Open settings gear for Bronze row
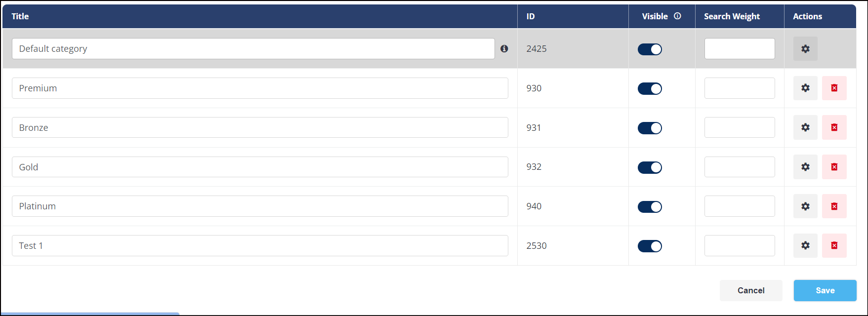Image resolution: width=868 pixels, height=316 pixels. point(805,127)
